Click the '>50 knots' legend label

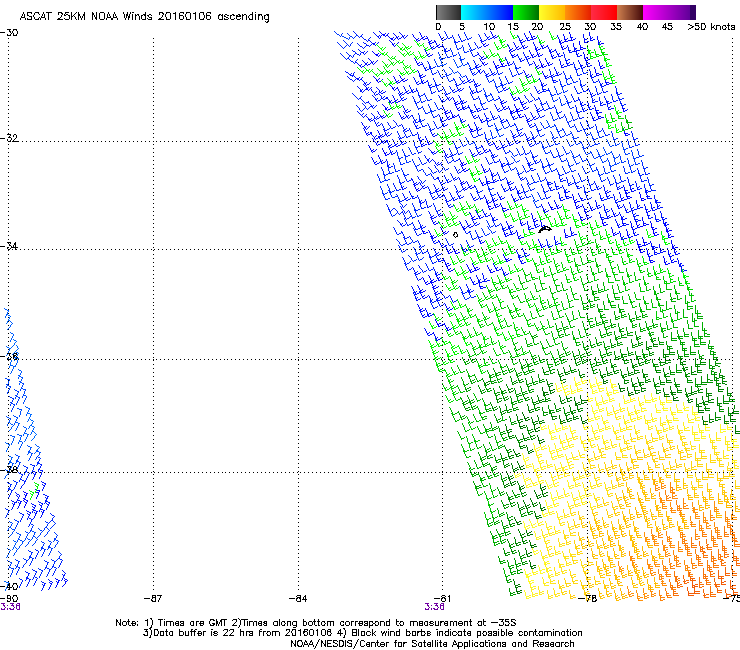pyautogui.click(x=711, y=27)
